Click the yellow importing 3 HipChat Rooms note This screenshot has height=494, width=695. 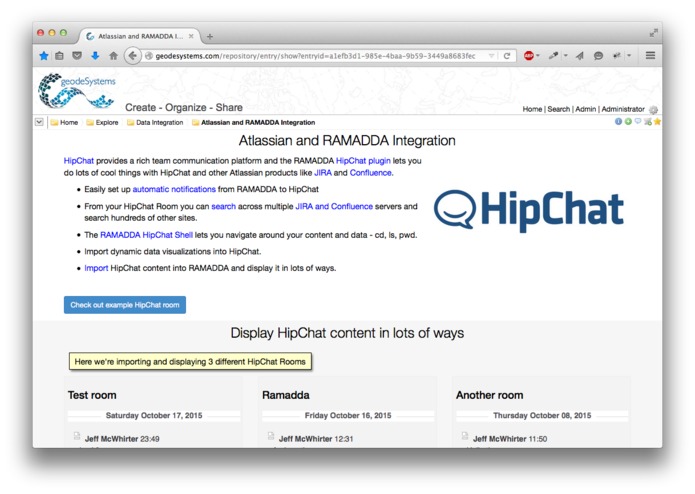(x=190, y=362)
